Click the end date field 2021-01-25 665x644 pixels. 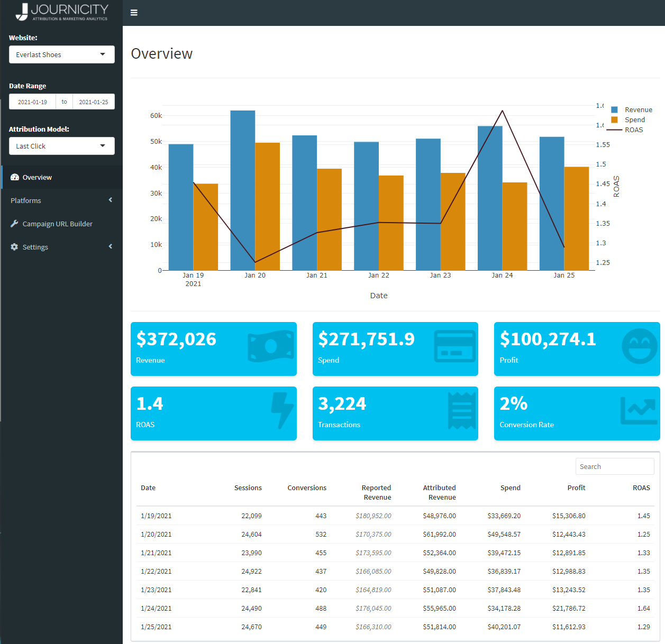click(x=94, y=102)
